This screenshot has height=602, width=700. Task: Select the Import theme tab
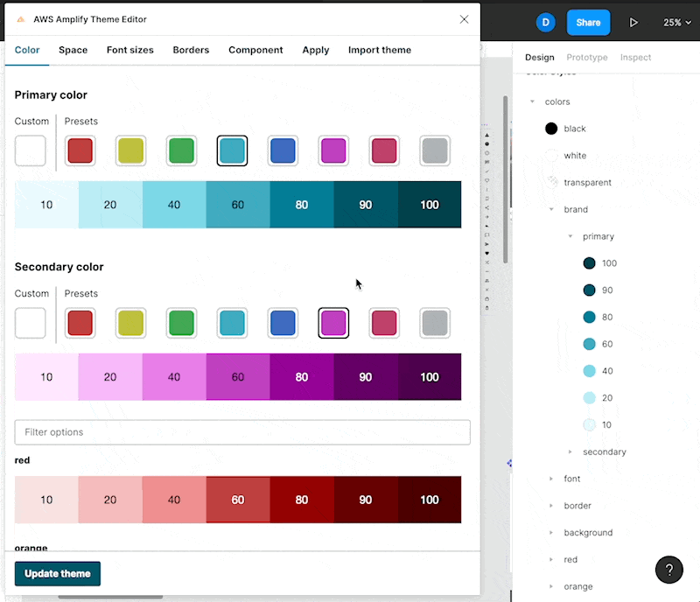380,50
